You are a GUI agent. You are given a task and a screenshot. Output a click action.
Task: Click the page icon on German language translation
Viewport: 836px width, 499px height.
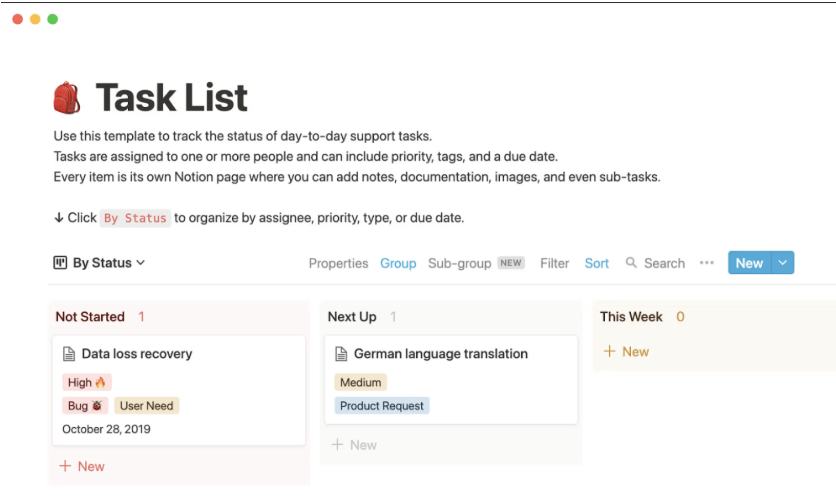pos(341,354)
